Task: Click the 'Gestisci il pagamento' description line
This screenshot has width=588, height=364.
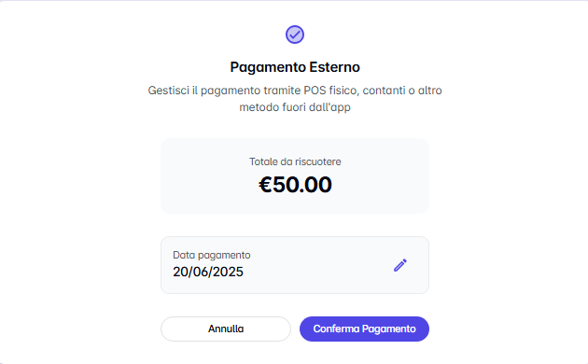Action: coord(295,91)
